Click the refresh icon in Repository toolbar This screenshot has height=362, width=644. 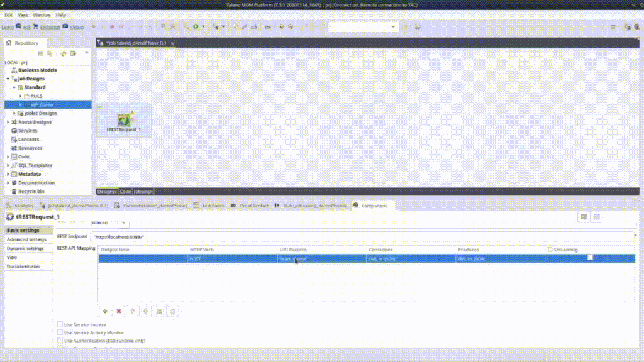point(64,53)
